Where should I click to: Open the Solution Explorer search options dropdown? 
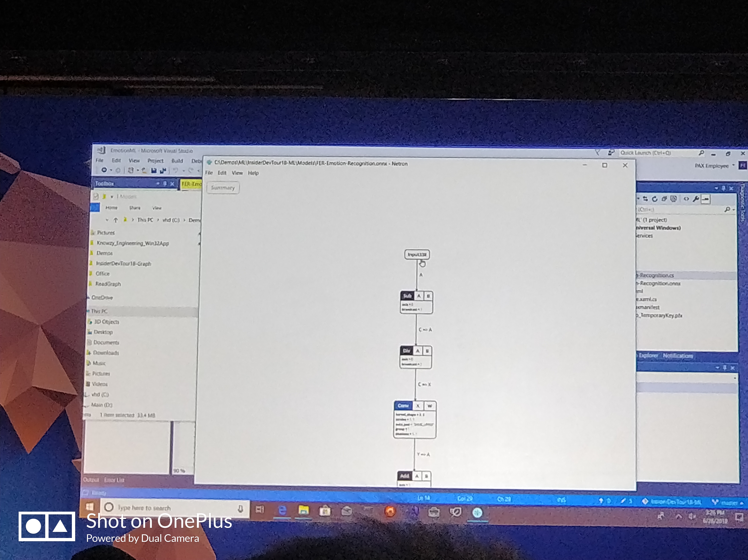[x=734, y=210]
